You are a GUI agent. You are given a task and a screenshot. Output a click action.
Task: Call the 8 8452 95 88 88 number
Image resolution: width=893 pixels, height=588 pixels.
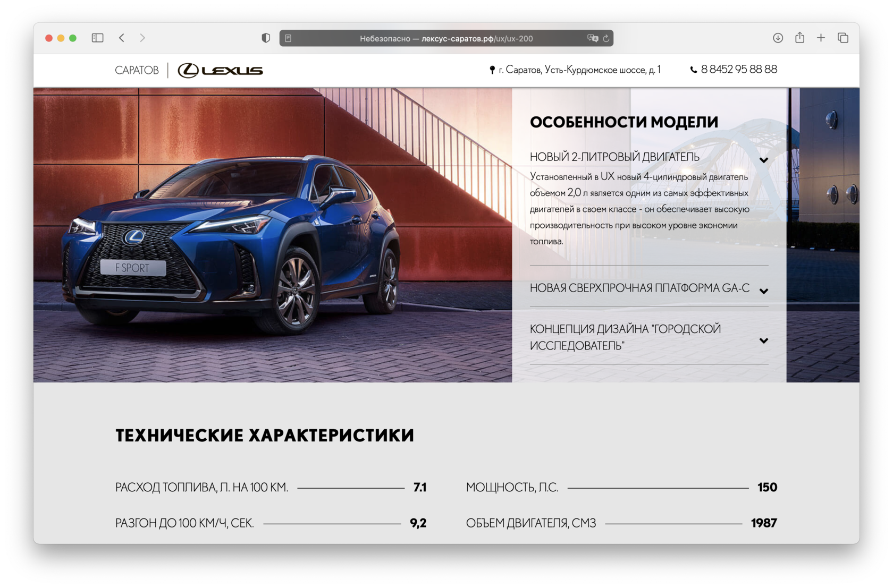click(x=739, y=70)
